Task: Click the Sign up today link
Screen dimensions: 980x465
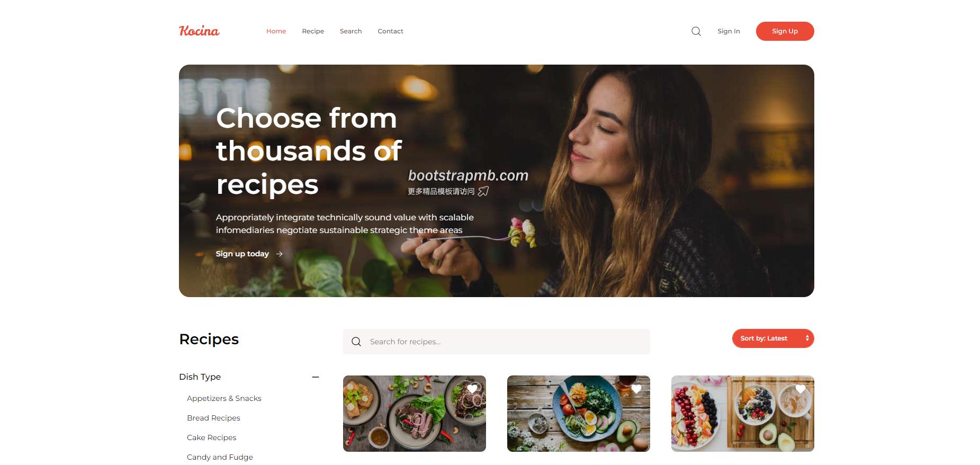Action: coord(242,254)
